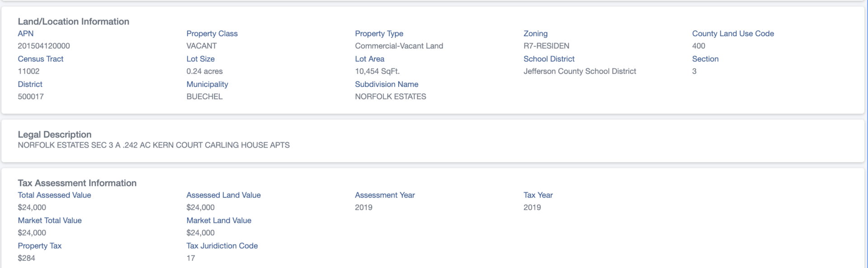The height and width of the screenshot is (268, 868).
Task: Click the Assessed Land Value label
Action: click(223, 195)
